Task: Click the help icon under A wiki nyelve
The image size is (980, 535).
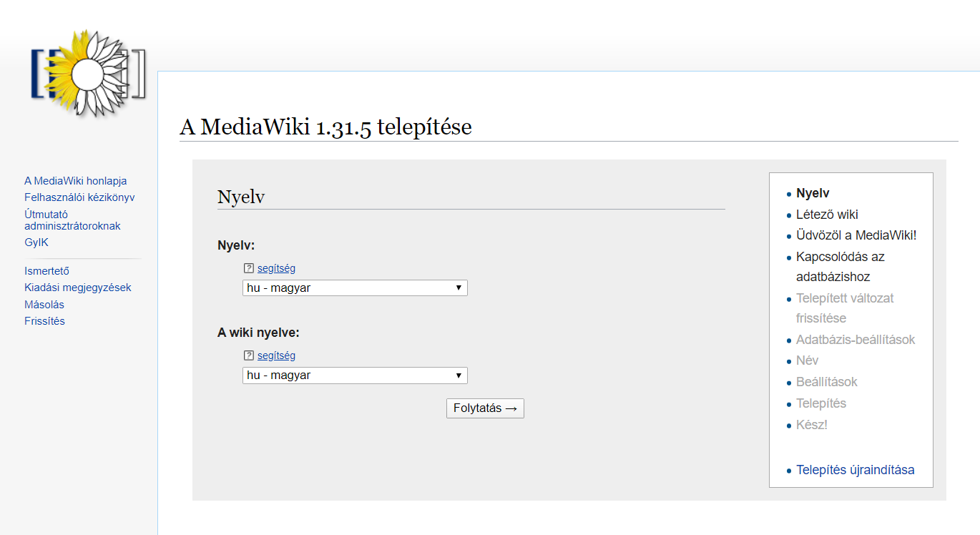Action: tap(249, 355)
